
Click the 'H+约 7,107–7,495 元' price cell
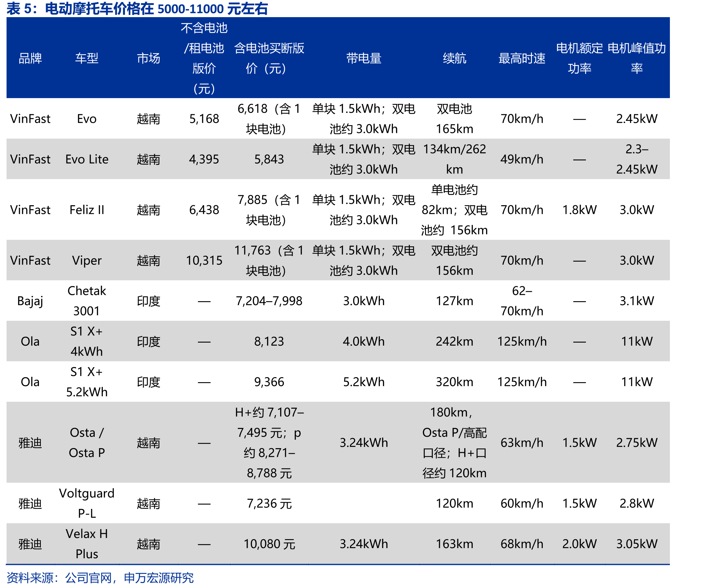[x=269, y=443]
